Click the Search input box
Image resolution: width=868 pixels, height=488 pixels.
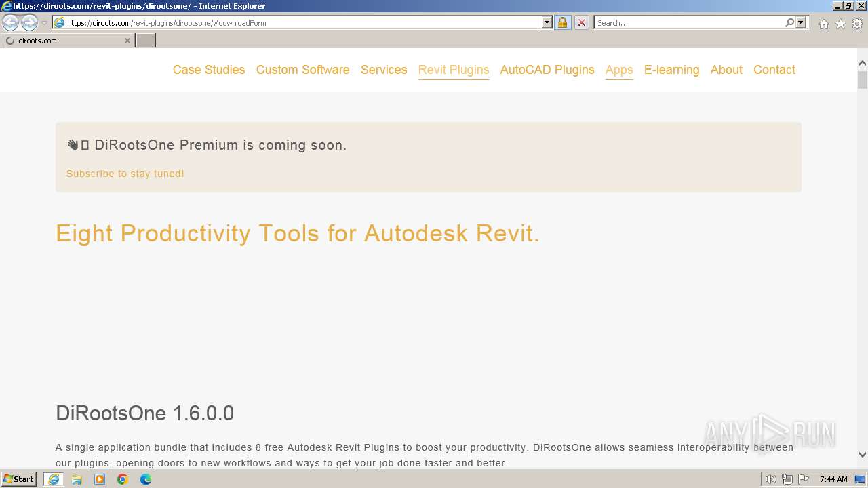tap(689, 22)
